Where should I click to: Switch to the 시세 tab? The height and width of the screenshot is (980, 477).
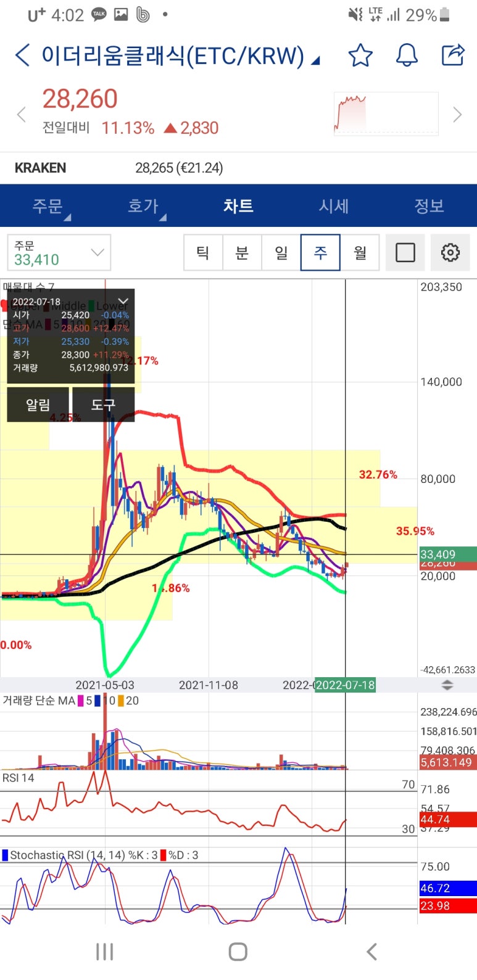tap(334, 207)
